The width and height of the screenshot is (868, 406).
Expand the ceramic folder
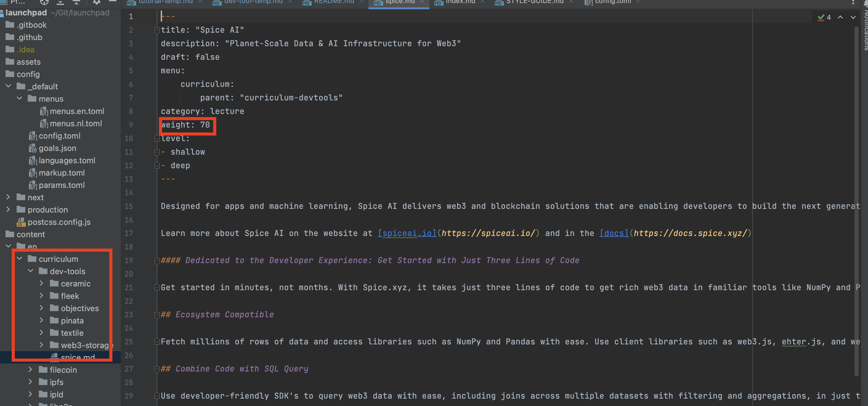(x=42, y=283)
